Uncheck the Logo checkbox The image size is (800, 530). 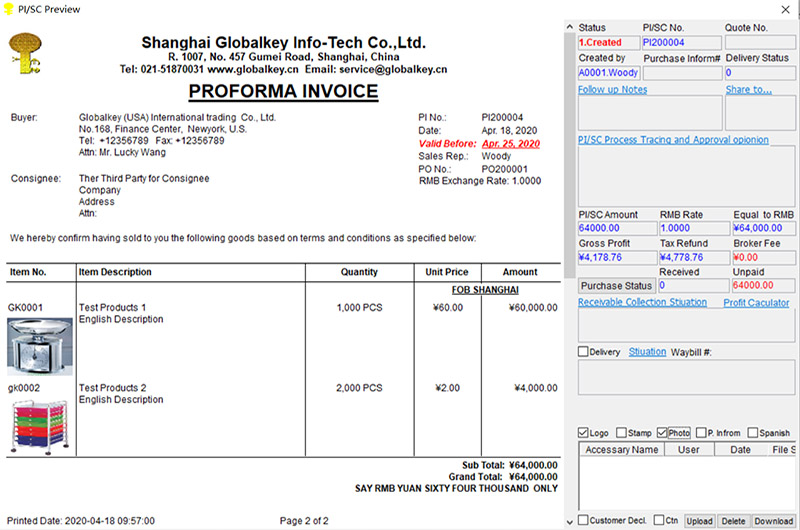coord(584,433)
